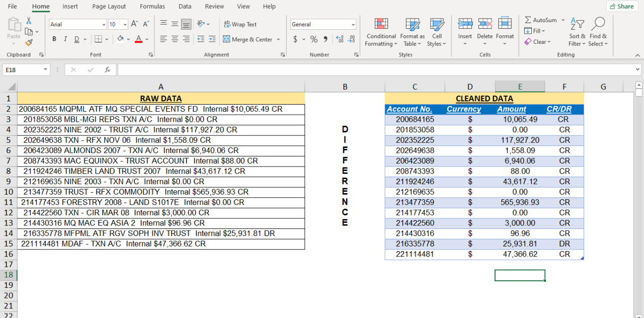The image size is (644, 318).
Task: Click the insert function fx icon
Action: 107,70
